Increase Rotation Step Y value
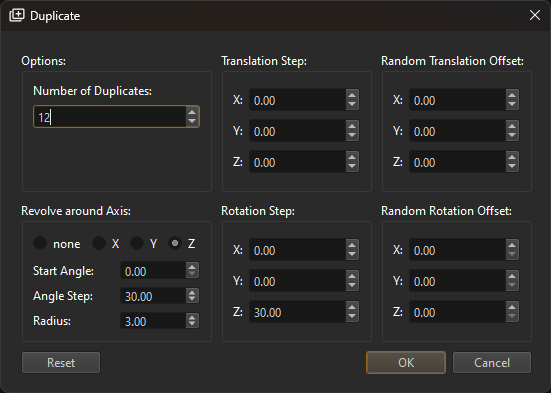 [x=352, y=276]
